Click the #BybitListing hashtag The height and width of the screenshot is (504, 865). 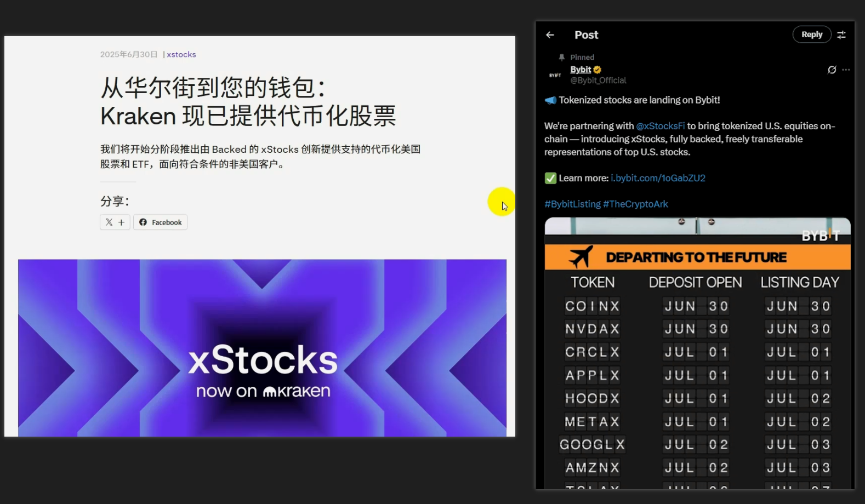572,204
